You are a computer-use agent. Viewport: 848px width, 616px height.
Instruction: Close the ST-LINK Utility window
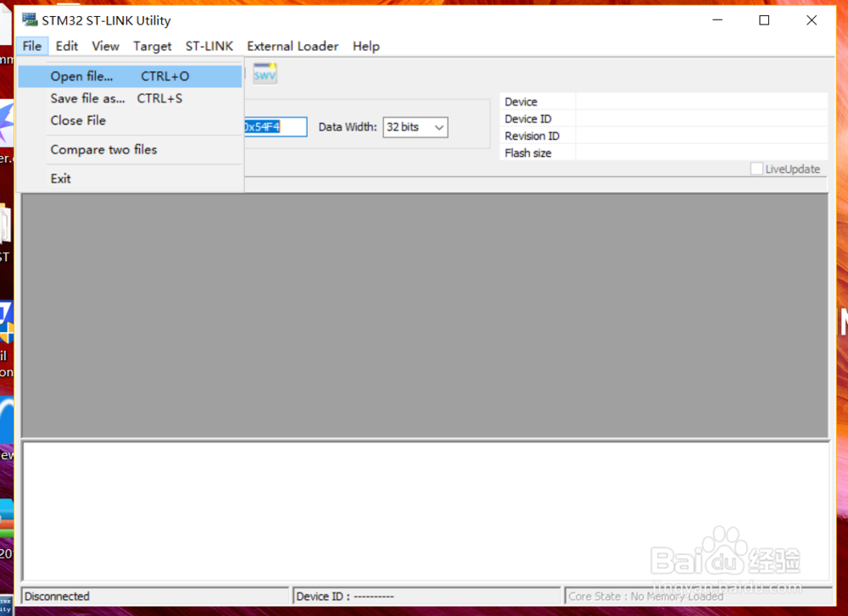pyautogui.click(x=812, y=20)
